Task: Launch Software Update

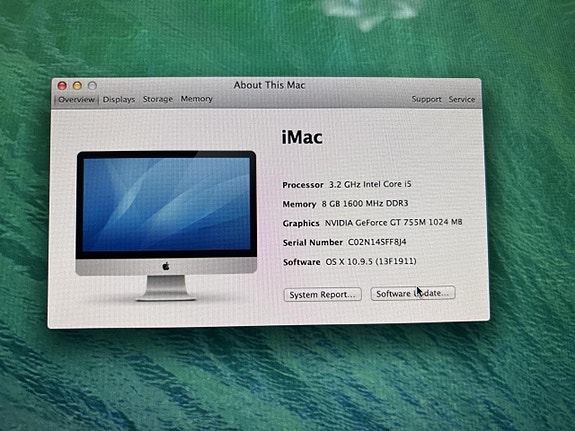Action: coord(413,293)
